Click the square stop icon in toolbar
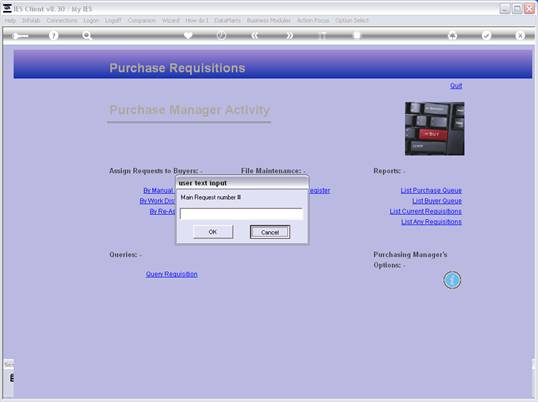The image size is (538, 402). pyautogui.click(x=357, y=35)
